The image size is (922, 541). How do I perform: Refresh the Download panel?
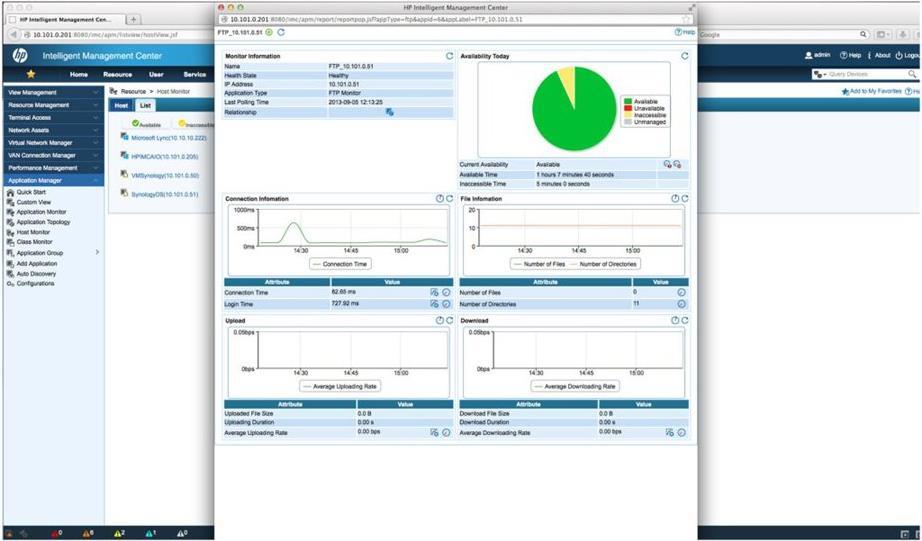[684, 320]
